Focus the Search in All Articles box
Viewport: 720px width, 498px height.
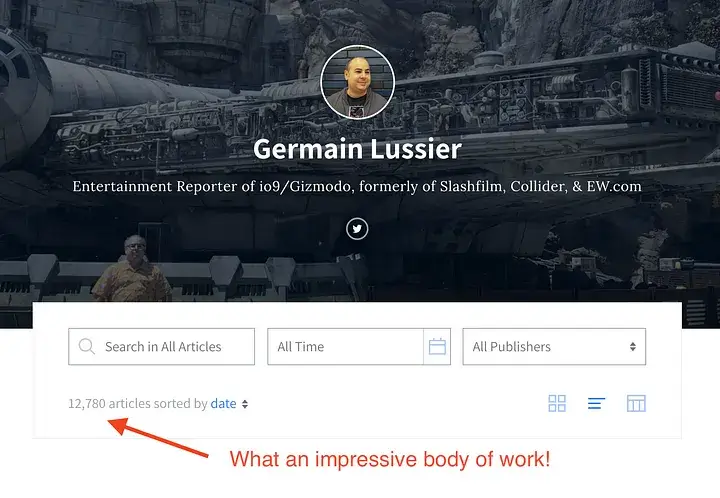pos(162,347)
